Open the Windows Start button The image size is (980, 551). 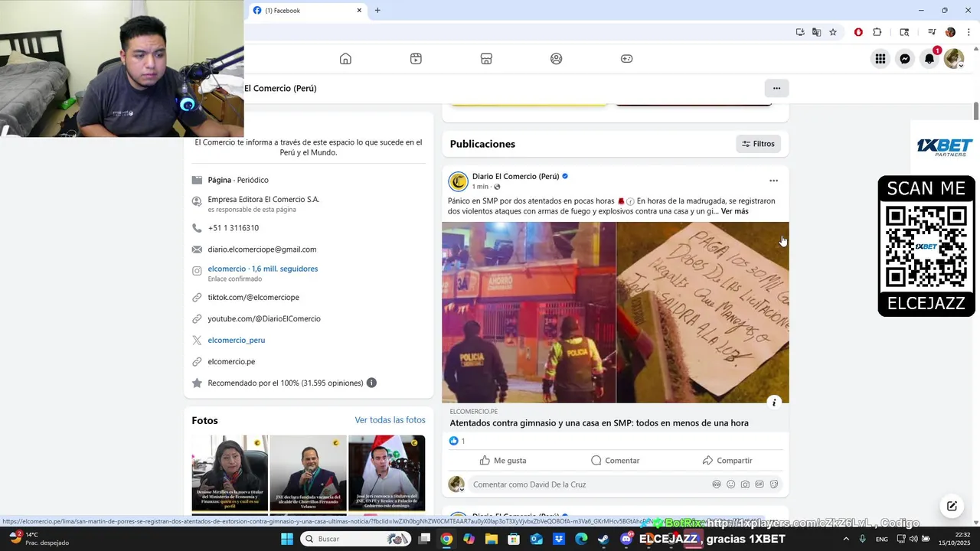[x=287, y=539]
